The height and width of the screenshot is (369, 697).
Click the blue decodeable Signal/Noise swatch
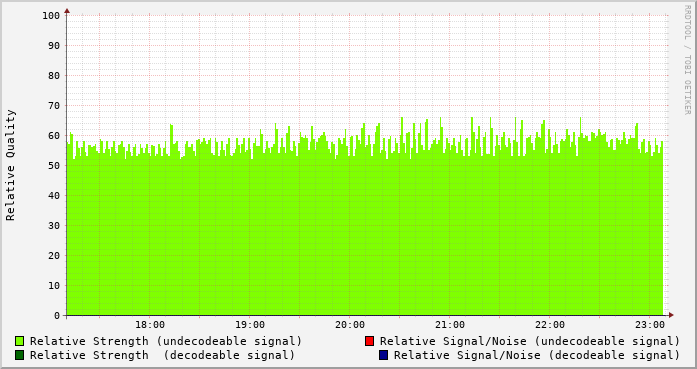pos(384,355)
